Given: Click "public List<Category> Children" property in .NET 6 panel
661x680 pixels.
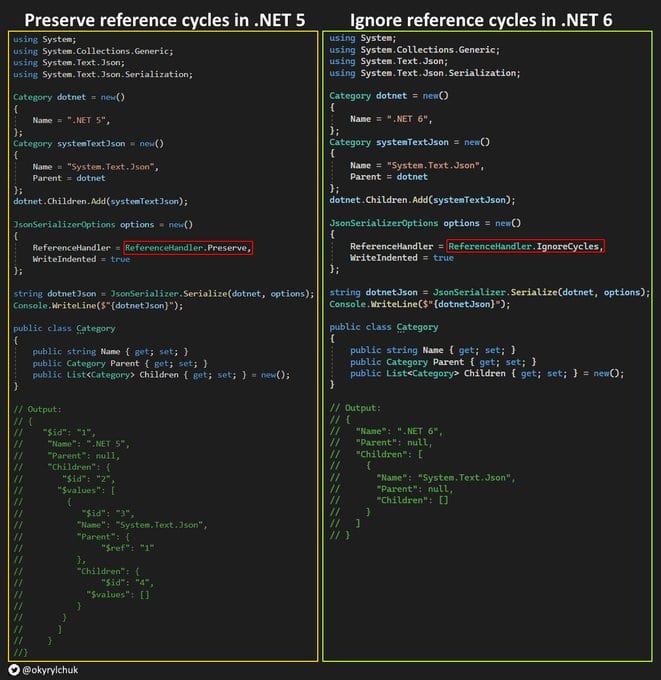Looking at the screenshot, I should click(x=487, y=373).
